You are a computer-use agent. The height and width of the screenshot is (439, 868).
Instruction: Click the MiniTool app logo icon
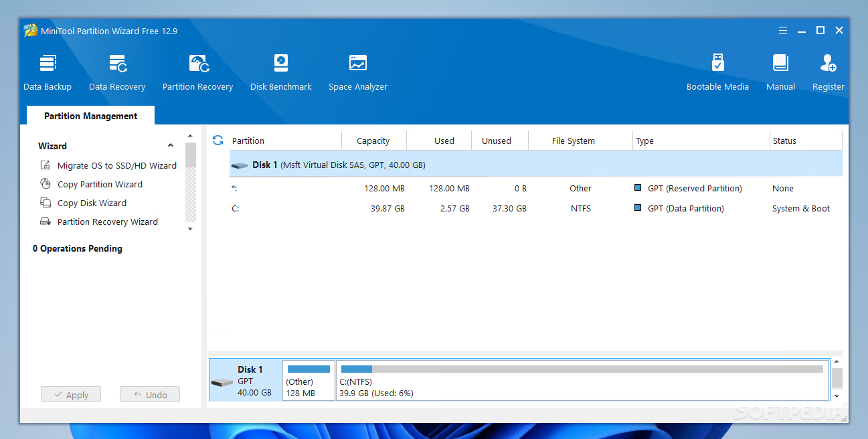tap(30, 31)
